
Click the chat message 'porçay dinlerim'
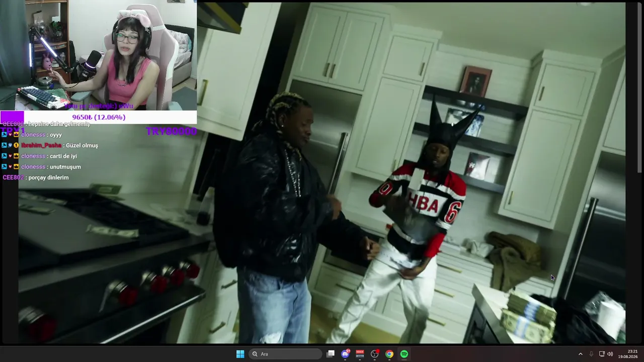click(x=48, y=177)
